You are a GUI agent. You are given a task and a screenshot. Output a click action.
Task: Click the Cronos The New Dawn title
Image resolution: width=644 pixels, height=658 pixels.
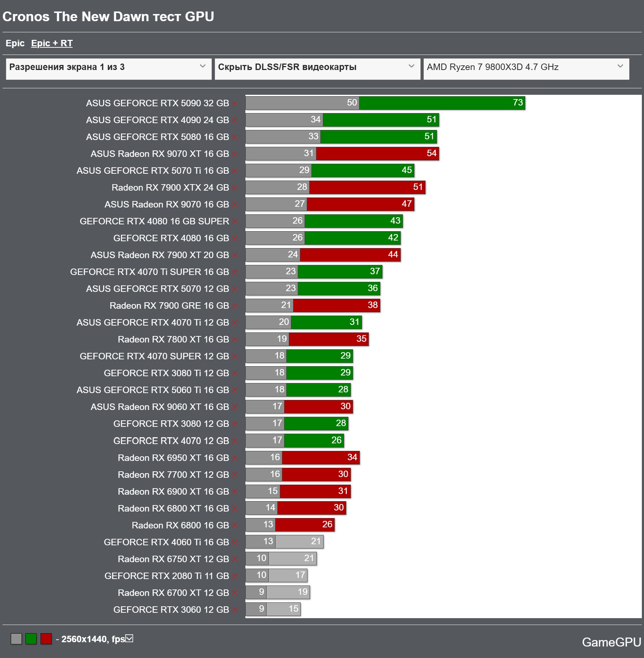(x=108, y=17)
